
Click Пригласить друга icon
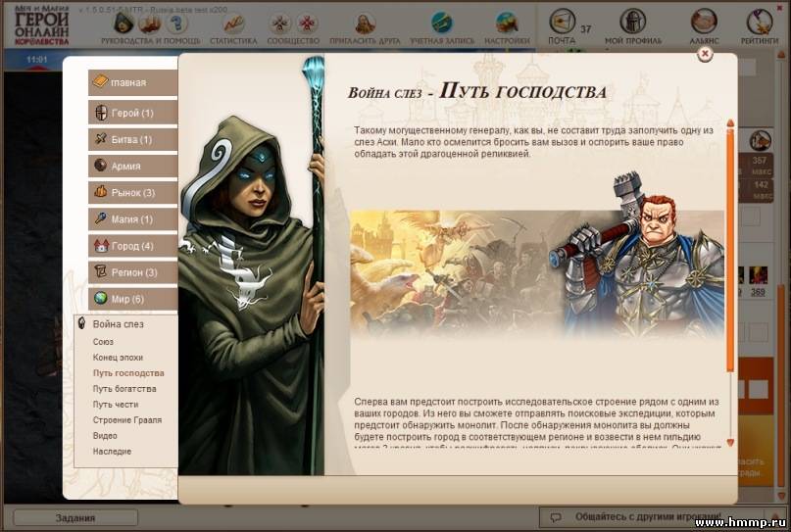point(365,24)
